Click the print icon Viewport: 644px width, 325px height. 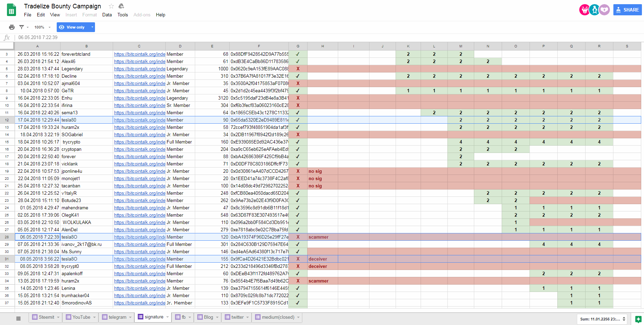point(12,27)
